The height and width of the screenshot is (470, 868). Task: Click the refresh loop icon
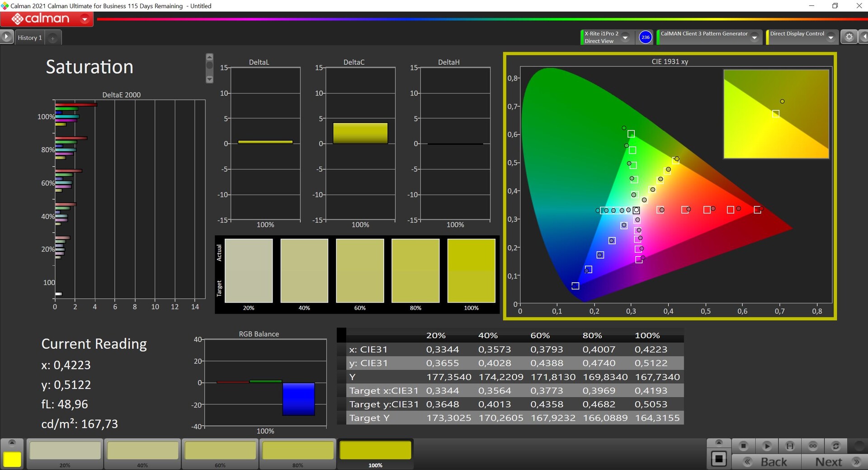tap(836, 446)
